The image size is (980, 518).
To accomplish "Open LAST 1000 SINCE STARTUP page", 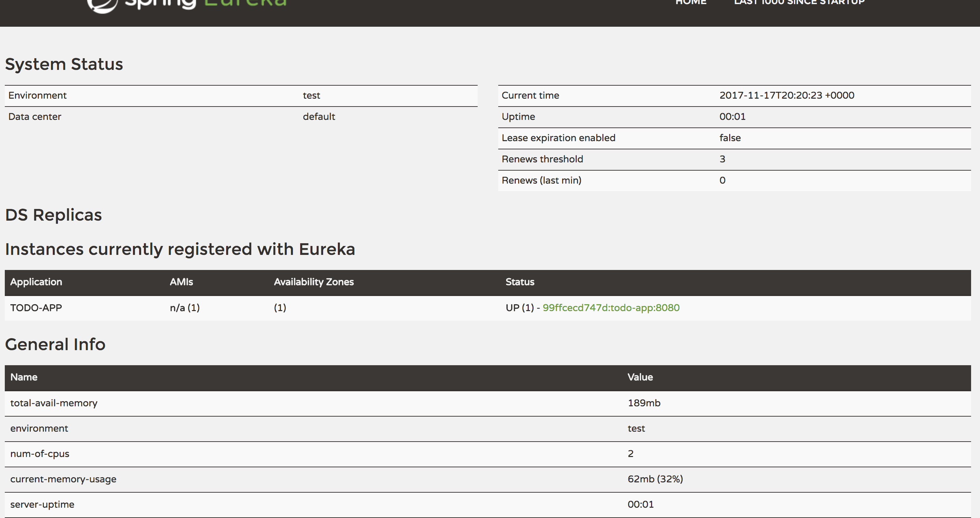I will pyautogui.click(x=799, y=3).
